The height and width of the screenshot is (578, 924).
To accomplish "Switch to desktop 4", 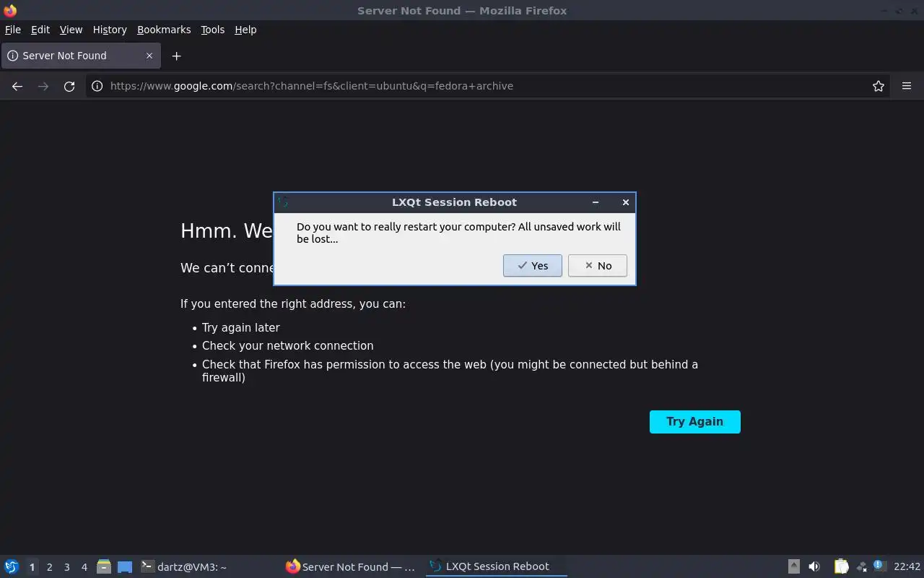I will coord(84,567).
